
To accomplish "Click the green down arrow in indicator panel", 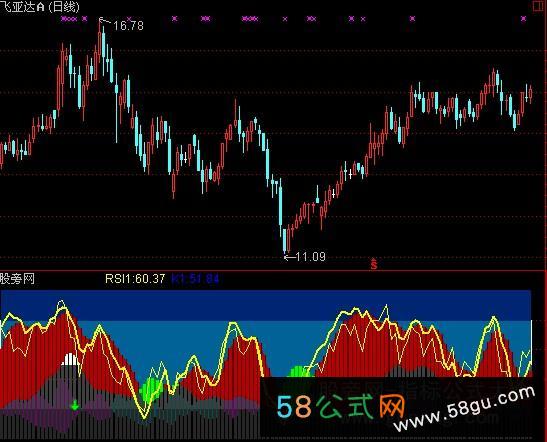I will [75, 405].
